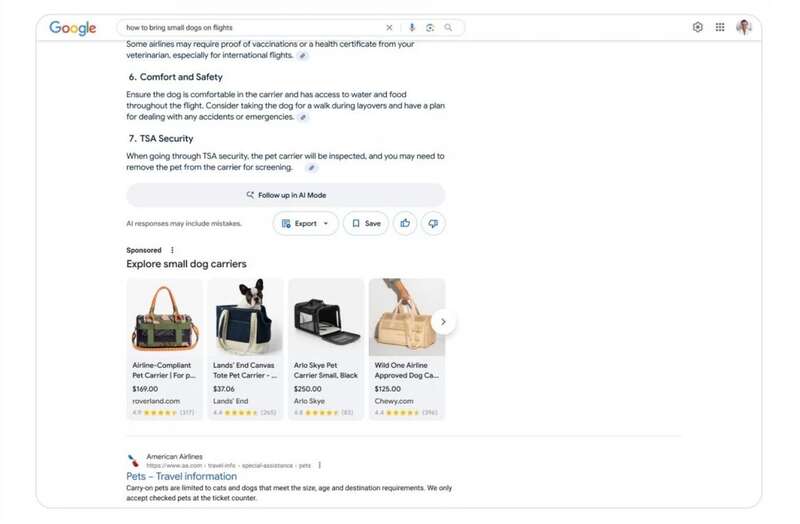The width and height of the screenshot is (800, 524).
Task: Open the Export dropdown
Action: tap(305, 223)
